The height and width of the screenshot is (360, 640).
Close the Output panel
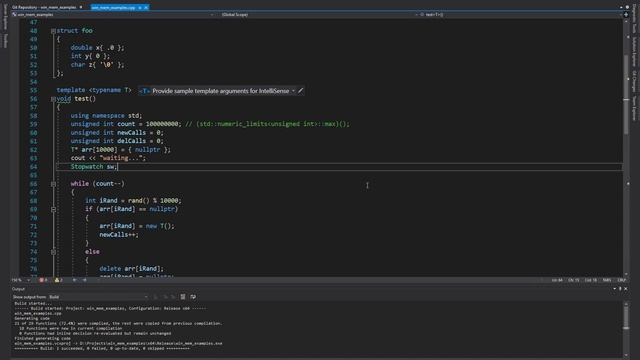tap(626, 289)
